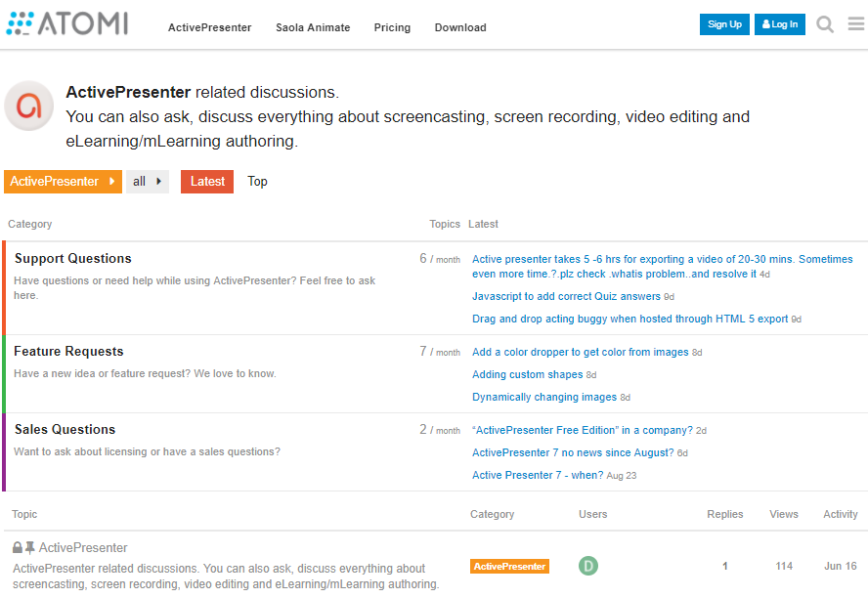Screen dimensions: 868x598
Task: Open the Sales Questions category
Action: (65, 429)
